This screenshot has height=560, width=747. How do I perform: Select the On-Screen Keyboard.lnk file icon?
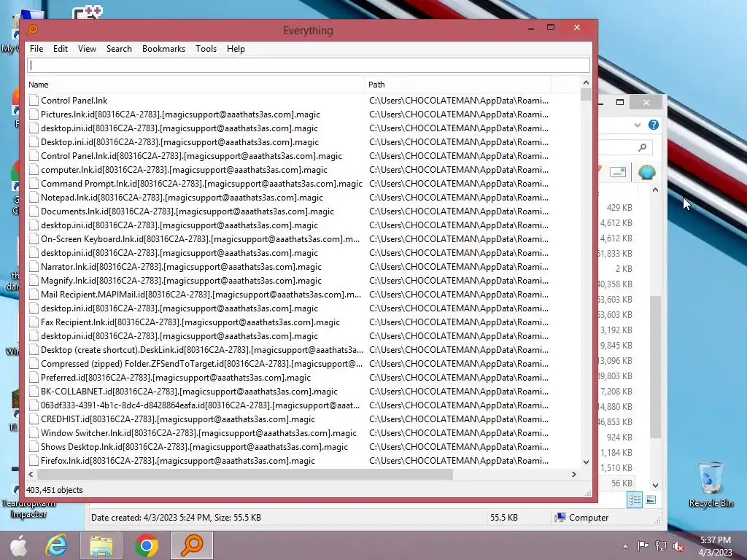[34, 239]
